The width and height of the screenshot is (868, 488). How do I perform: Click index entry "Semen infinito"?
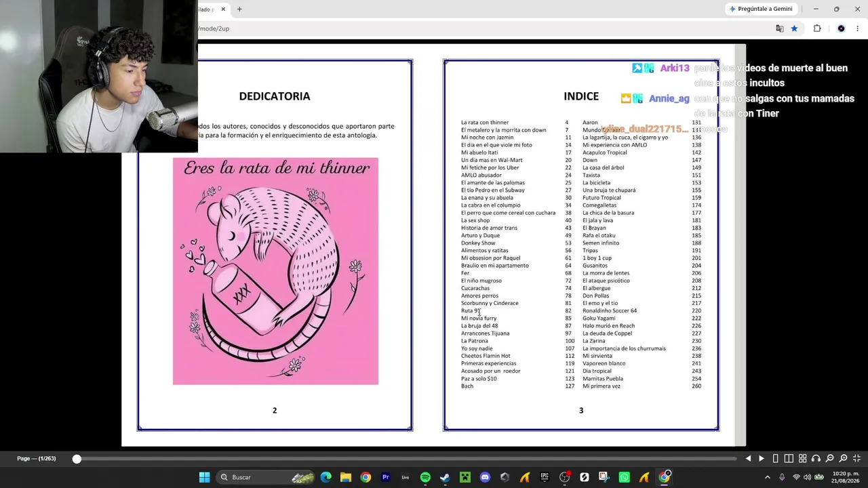point(601,243)
